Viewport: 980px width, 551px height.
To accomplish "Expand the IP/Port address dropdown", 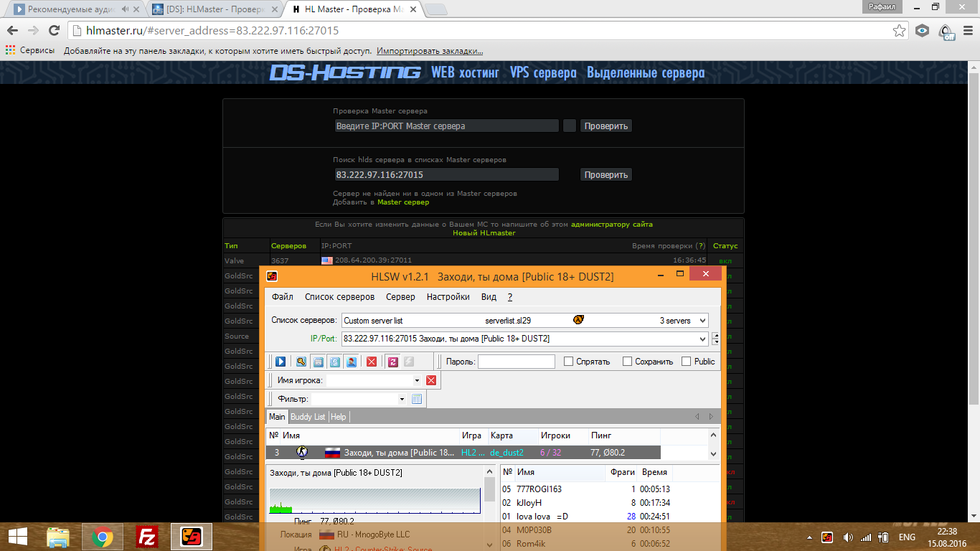I will [702, 339].
